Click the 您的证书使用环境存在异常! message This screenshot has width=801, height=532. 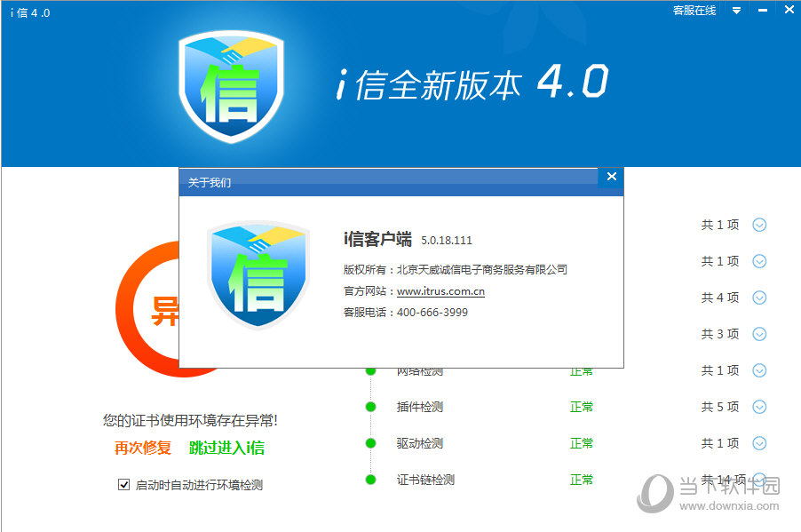tap(190, 421)
